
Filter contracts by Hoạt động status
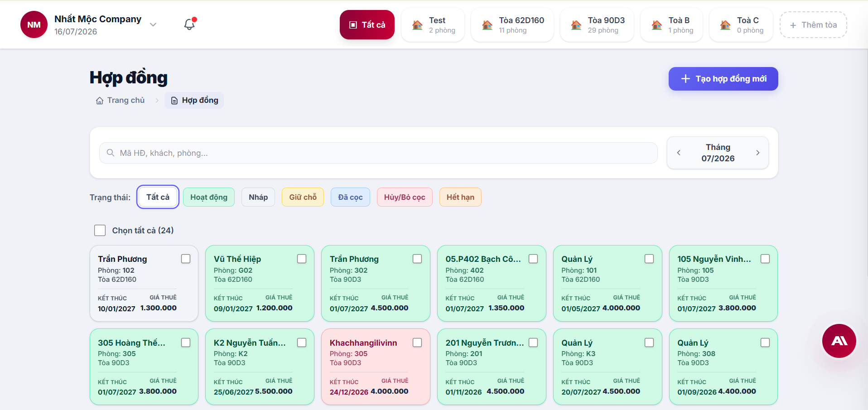click(x=209, y=197)
